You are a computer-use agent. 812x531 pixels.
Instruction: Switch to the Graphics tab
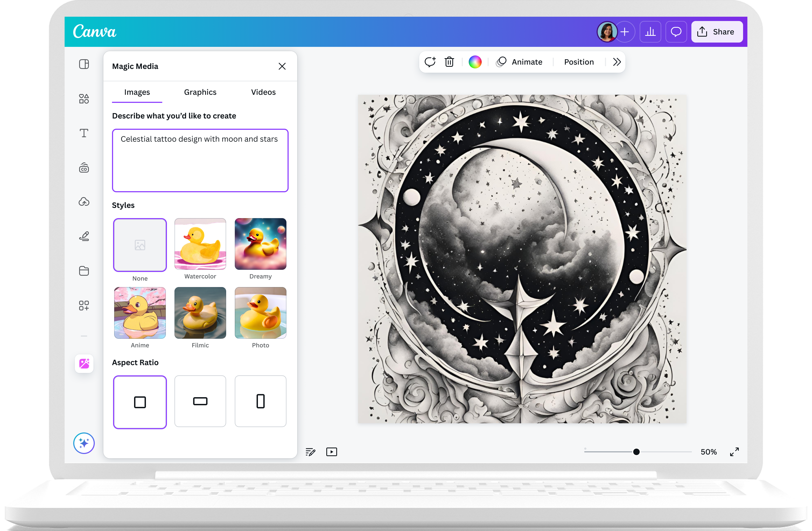[x=200, y=92]
